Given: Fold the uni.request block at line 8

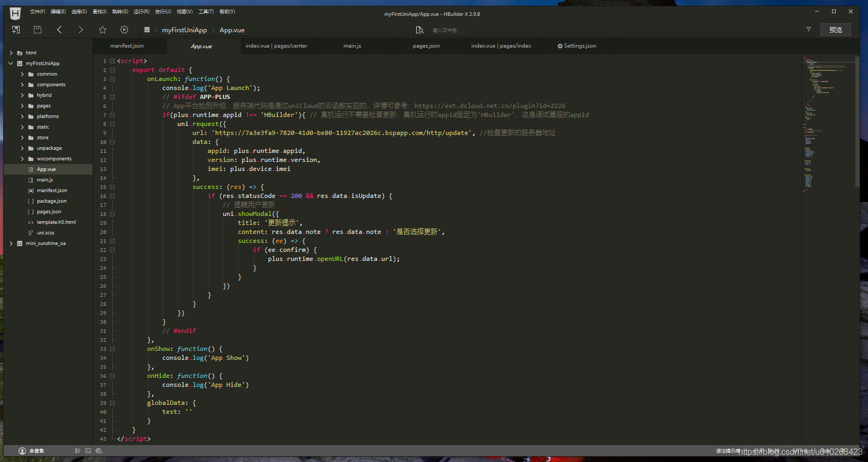Looking at the screenshot, I should click(x=112, y=124).
